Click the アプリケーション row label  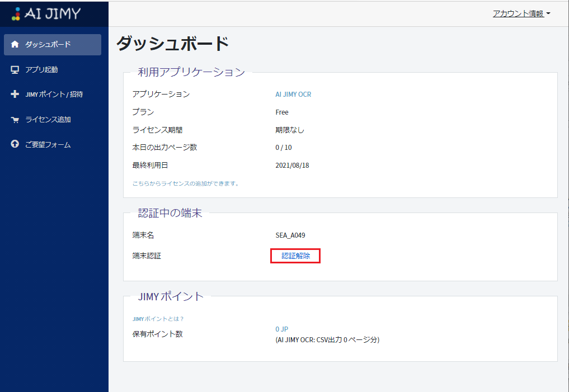161,95
